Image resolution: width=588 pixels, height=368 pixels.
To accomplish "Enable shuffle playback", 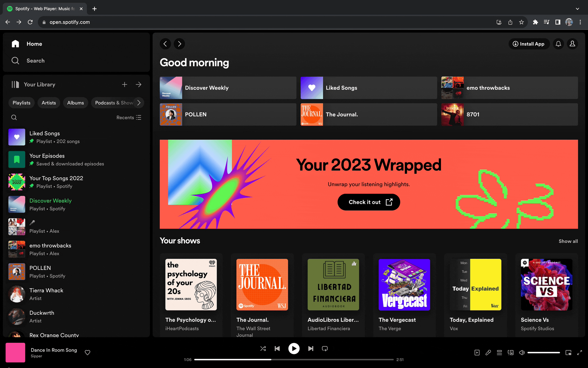I will click(x=263, y=349).
